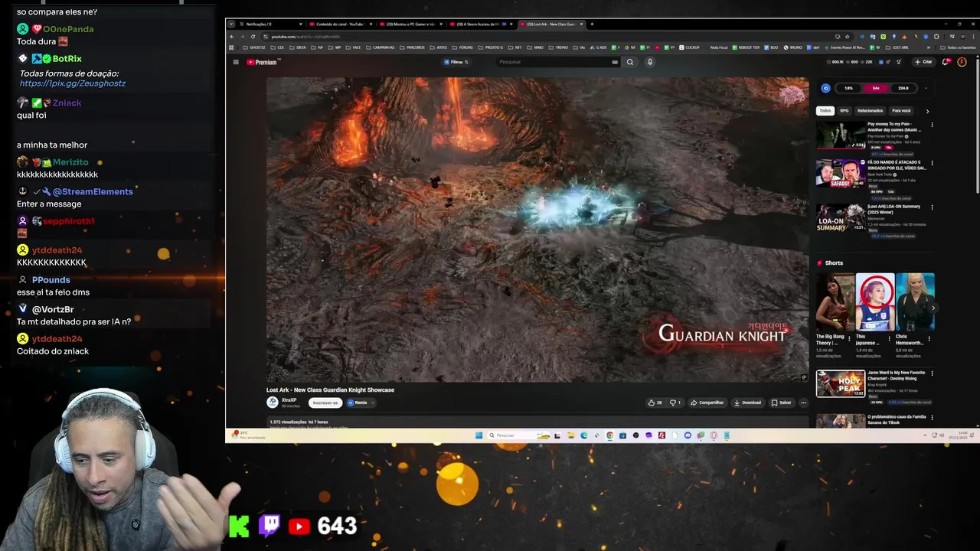Screen dimensions: 980x551
Task: Click the Windows taskbar search box
Action: tap(518, 435)
